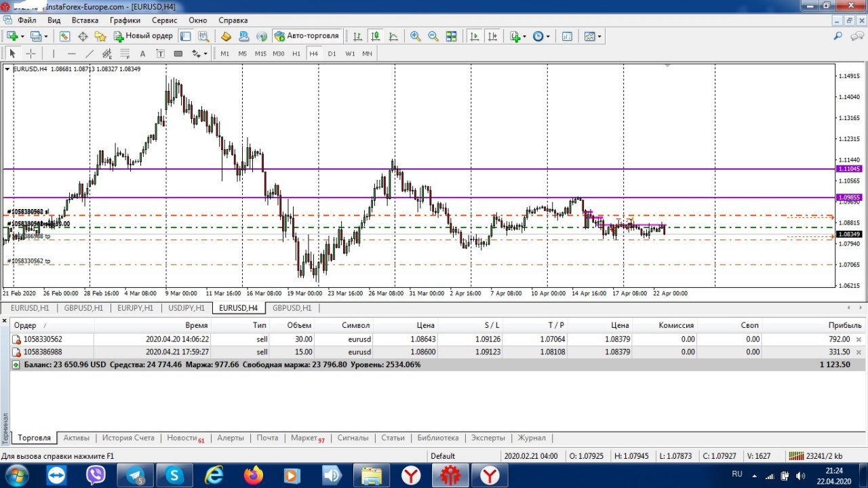
Task: Select the equidistant channel tool
Action: [106, 54]
